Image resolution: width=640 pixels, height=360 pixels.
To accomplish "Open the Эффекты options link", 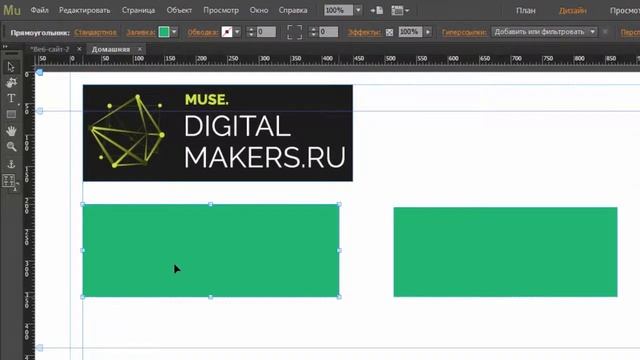I will pyautogui.click(x=364, y=32).
